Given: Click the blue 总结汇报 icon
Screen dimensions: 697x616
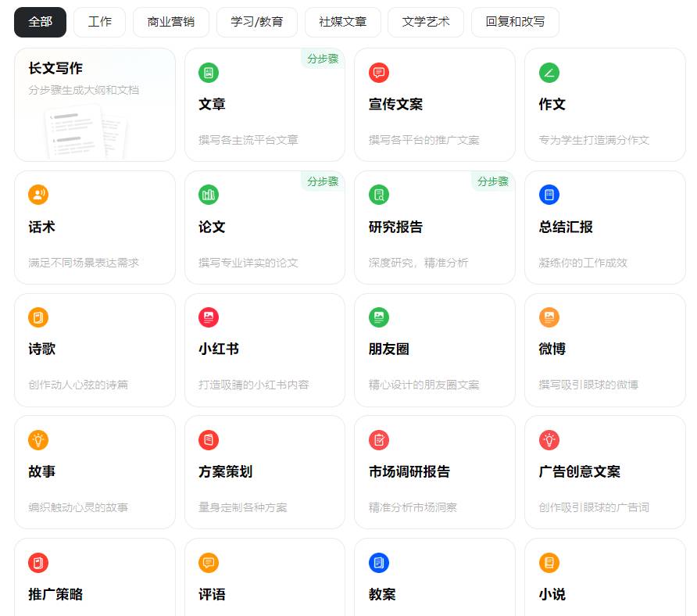Looking at the screenshot, I should (549, 195).
